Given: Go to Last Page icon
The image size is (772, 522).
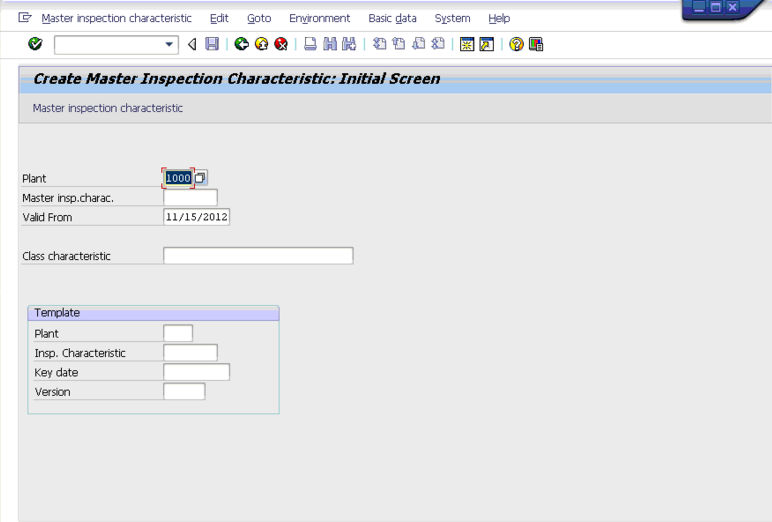Looking at the screenshot, I should (438, 44).
